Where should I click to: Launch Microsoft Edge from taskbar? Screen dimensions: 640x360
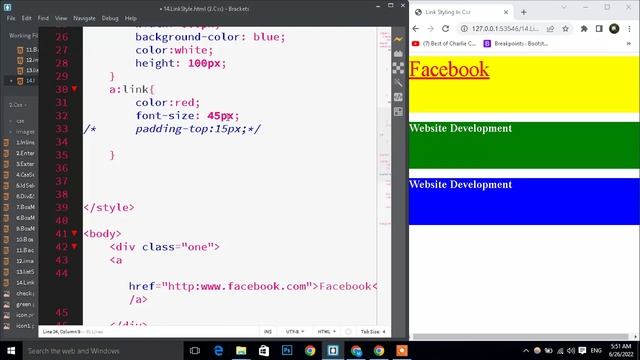point(218,351)
